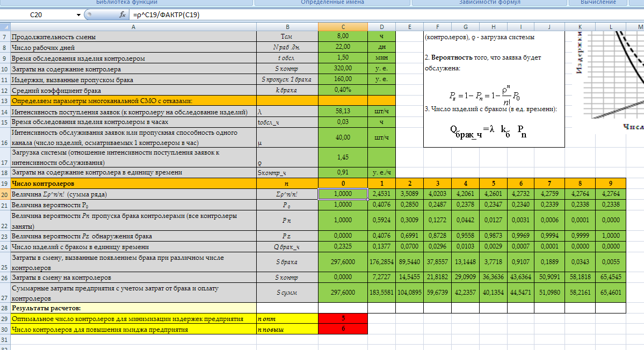The image size is (644, 350).
Task: Click cell 'Число рабочих дней'
Action: 134,48
